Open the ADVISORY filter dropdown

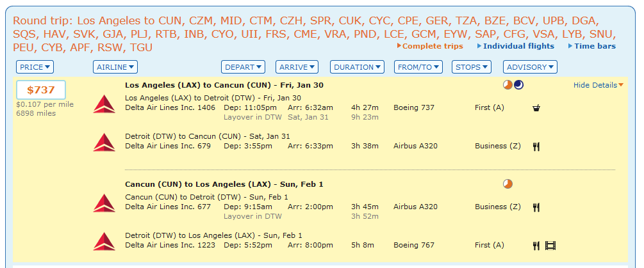tap(530, 67)
